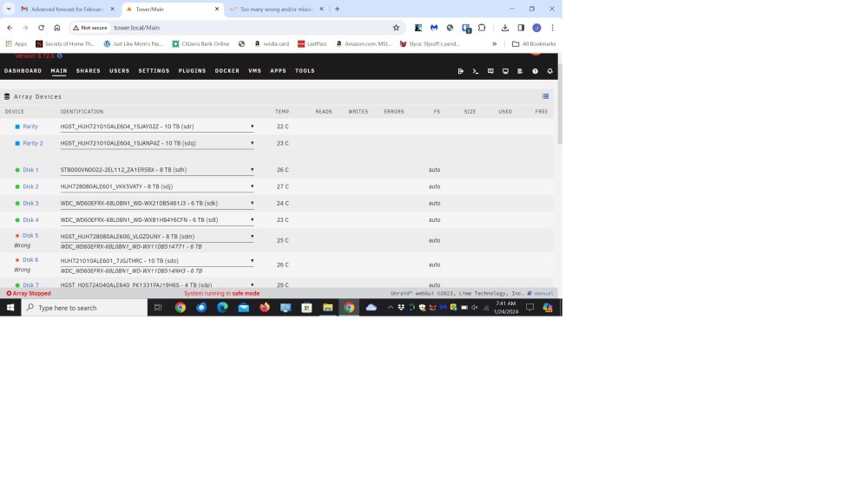Open the Disk 1 device link
The width and height of the screenshot is (868, 483).
[30, 170]
